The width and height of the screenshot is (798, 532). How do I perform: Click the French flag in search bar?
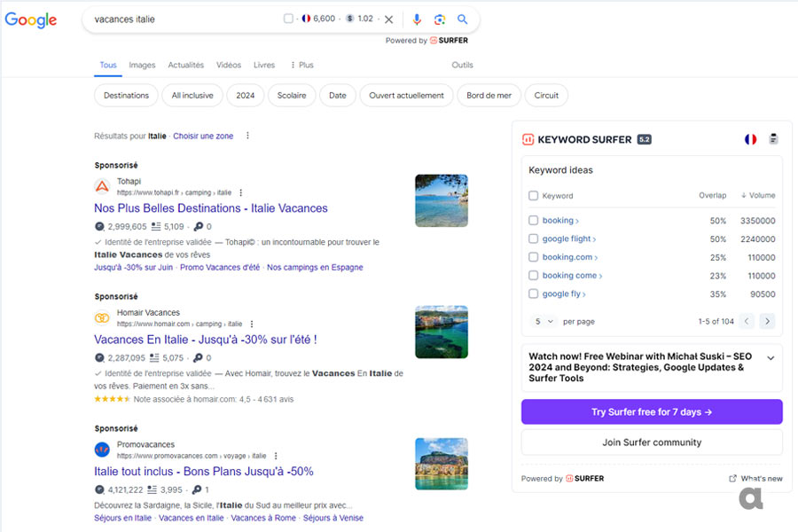pos(306,19)
